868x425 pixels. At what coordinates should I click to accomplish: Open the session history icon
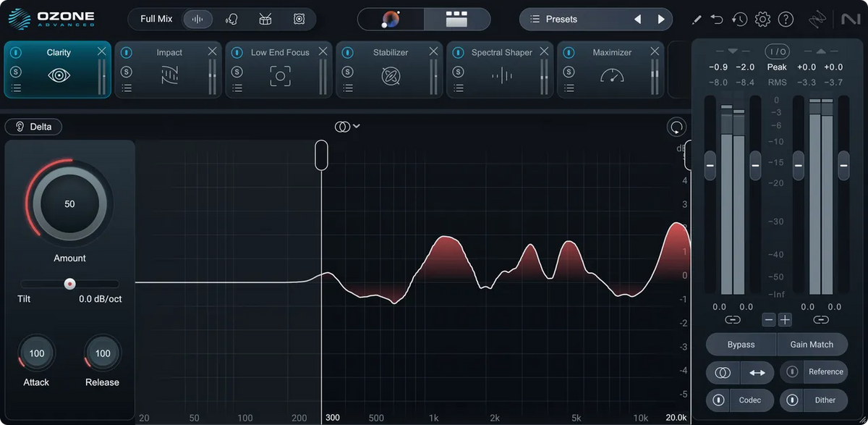(739, 19)
